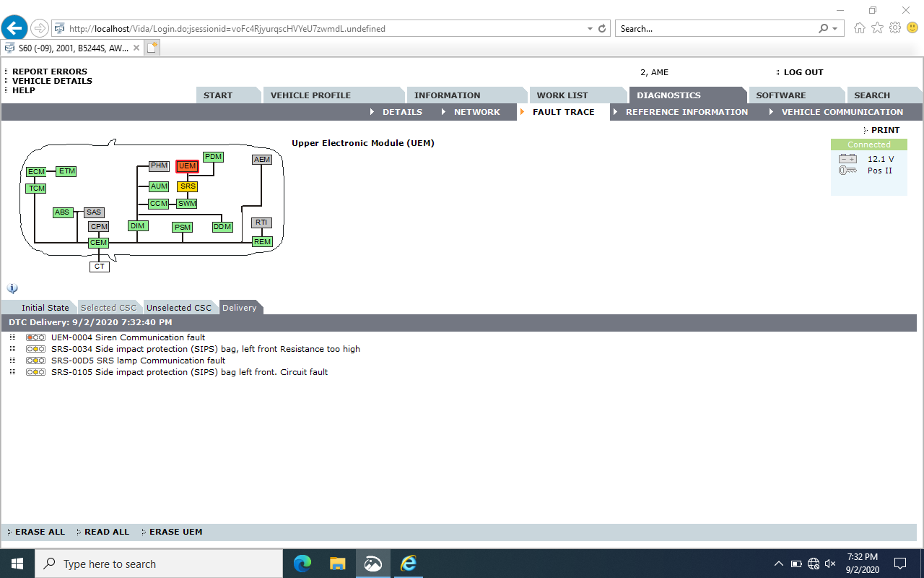Click the DIM module node

[137, 226]
